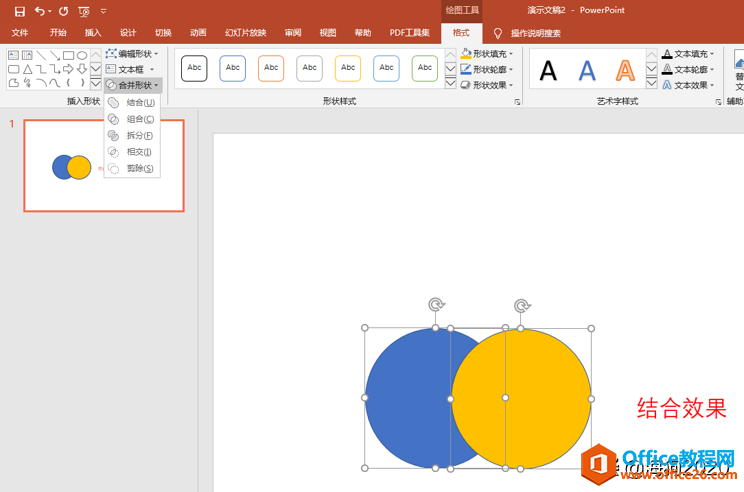
Task: Save the presentation with the Save icon
Action: 19,11
